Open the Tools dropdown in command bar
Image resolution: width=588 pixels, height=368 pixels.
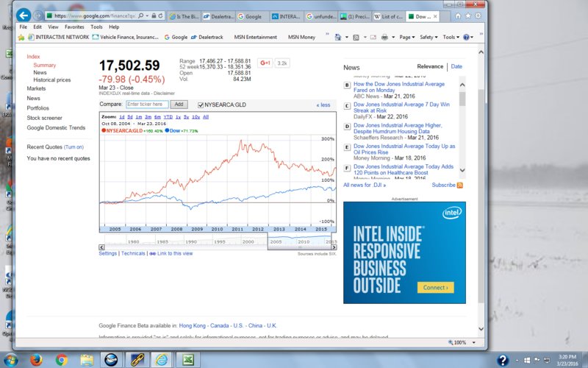[451, 38]
